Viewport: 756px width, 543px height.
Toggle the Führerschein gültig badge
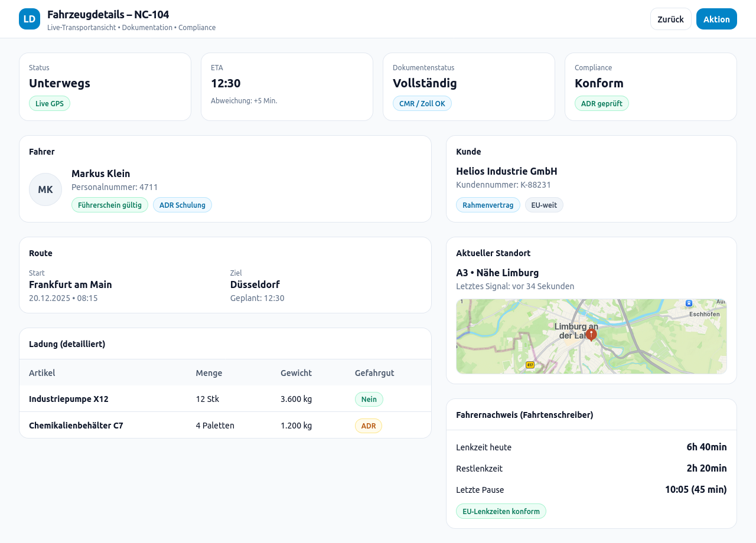click(x=110, y=205)
